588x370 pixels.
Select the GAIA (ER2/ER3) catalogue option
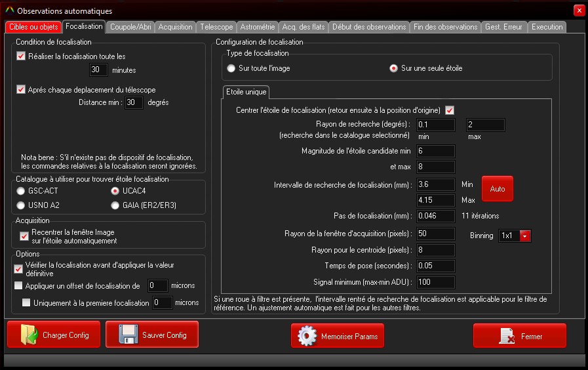click(115, 205)
